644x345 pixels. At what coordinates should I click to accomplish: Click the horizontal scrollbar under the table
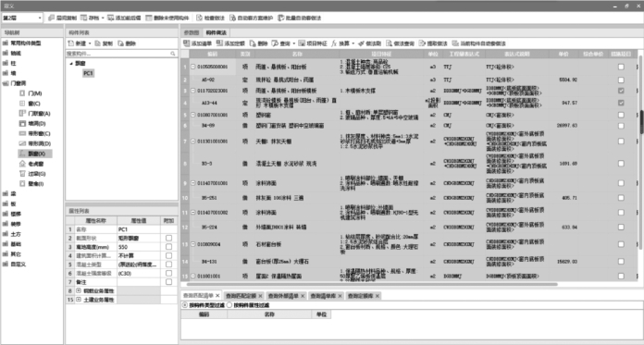[x=372, y=284]
